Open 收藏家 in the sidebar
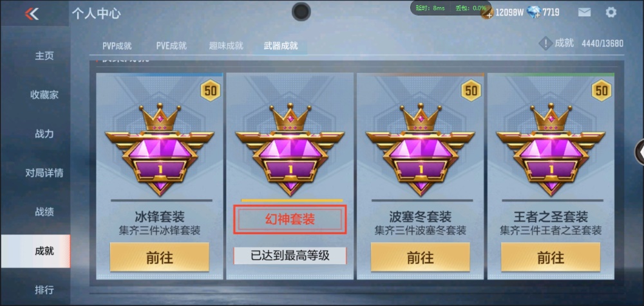The height and width of the screenshot is (306, 644). [x=44, y=95]
